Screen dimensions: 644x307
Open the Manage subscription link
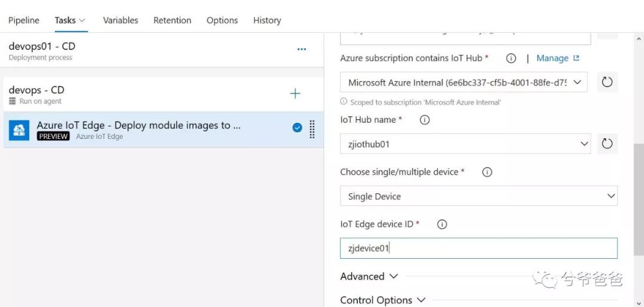pos(552,58)
